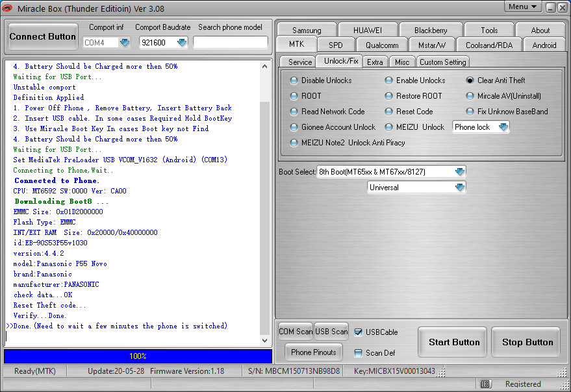Switch to the Blackberry tab
This screenshot has width=571, height=392.
tap(431, 30)
